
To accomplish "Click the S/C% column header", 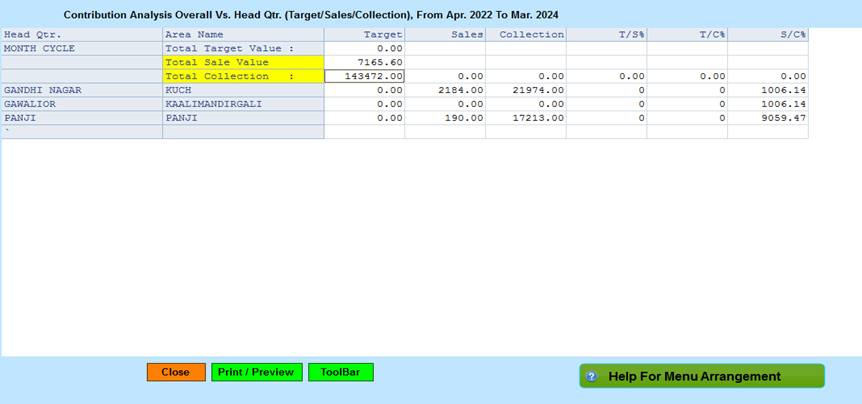I will [x=768, y=34].
